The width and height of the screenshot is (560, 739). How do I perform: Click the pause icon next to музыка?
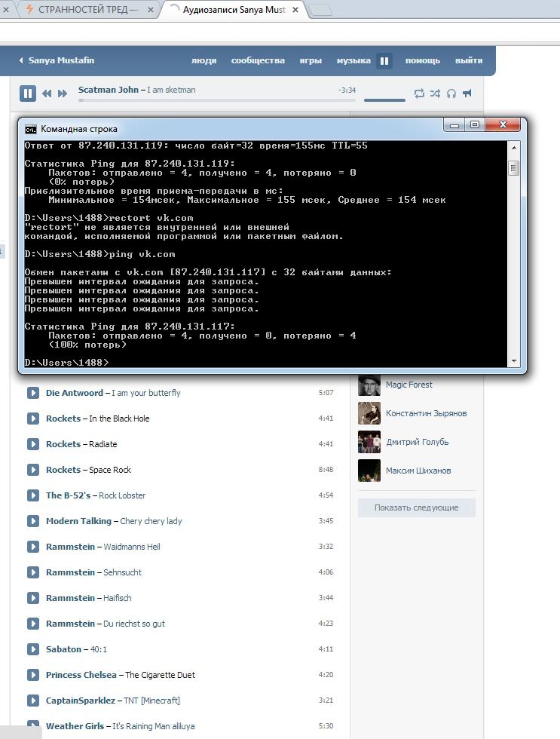384,61
